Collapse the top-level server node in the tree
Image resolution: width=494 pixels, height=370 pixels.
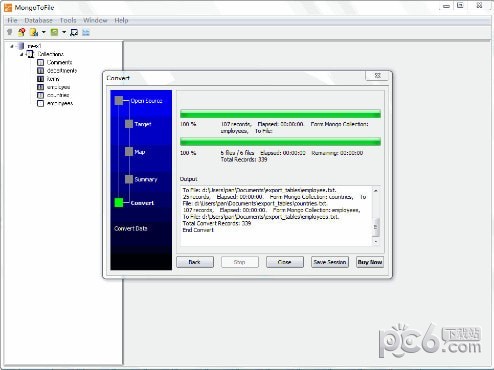[x=12, y=46]
